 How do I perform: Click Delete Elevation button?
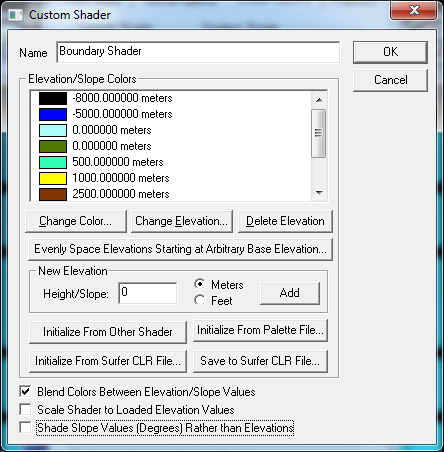tap(285, 221)
